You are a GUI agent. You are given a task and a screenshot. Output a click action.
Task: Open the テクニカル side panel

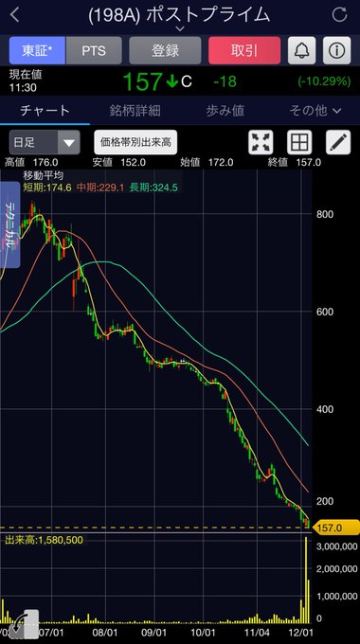9,224
